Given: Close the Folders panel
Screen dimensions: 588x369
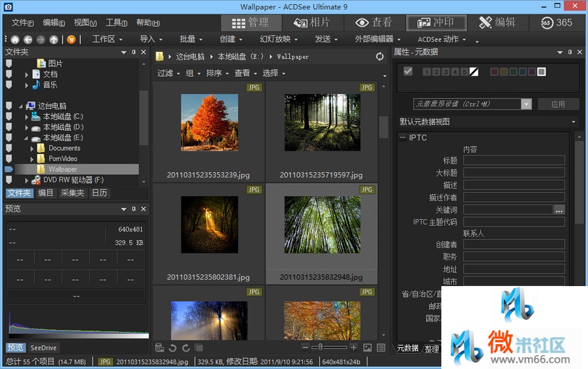Looking at the screenshot, I should coord(143,52).
